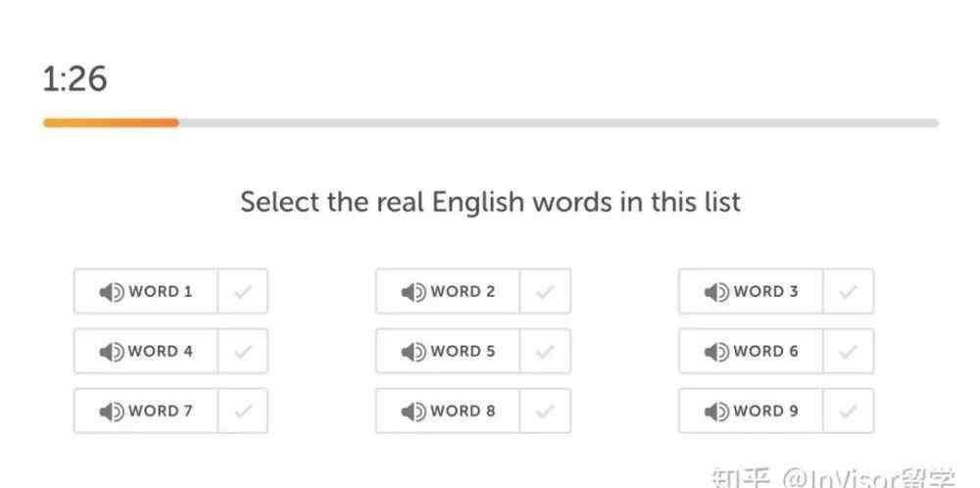Check the checkmark box for Word 1
This screenshot has width=980, height=488.
point(243,291)
